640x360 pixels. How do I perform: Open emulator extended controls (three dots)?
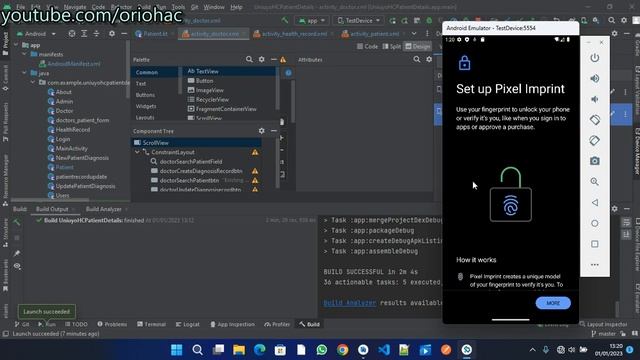tap(595, 264)
